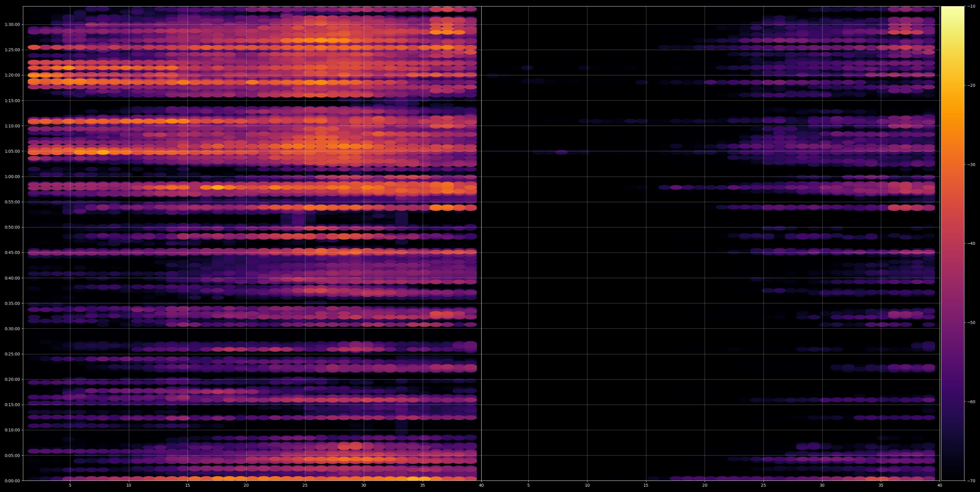Click the 0:50:00 y-axis tick label
This screenshot has width=980, height=492.
pyautogui.click(x=12, y=227)
